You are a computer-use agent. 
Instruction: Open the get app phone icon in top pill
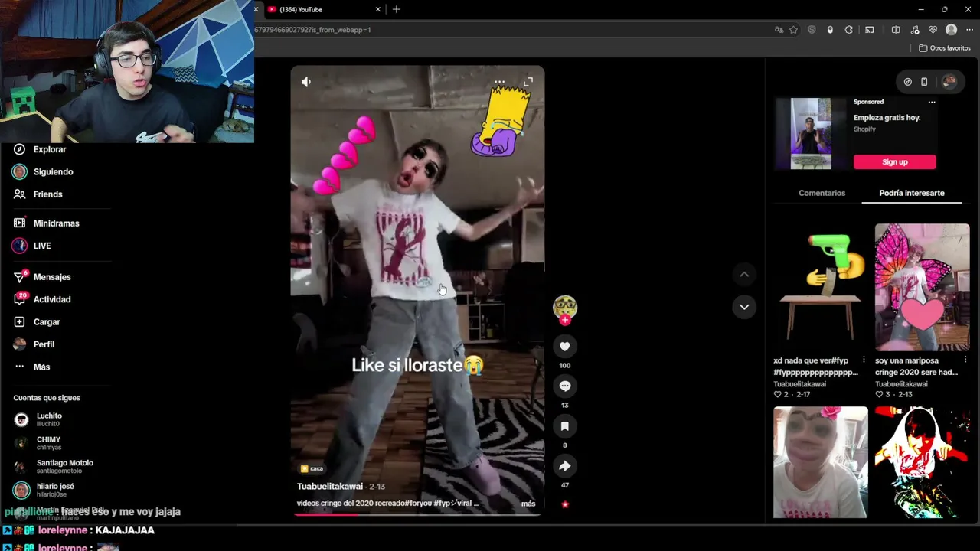pos(924,82)
